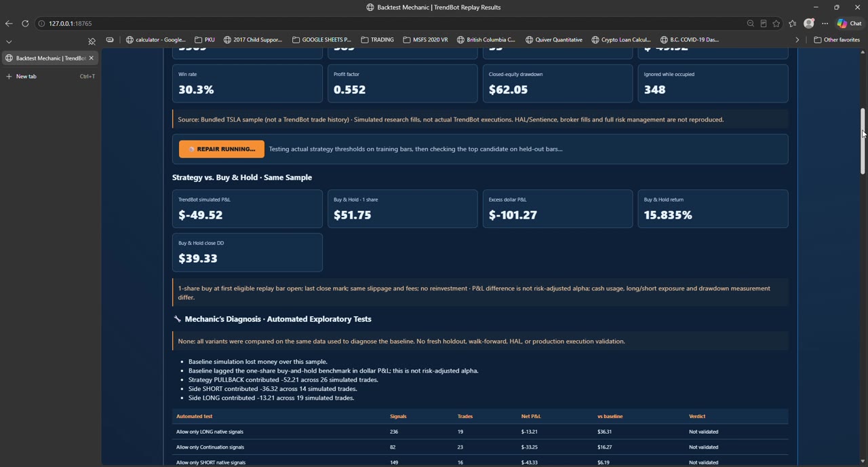Open Copilot Chat button

tap(850, 23)
